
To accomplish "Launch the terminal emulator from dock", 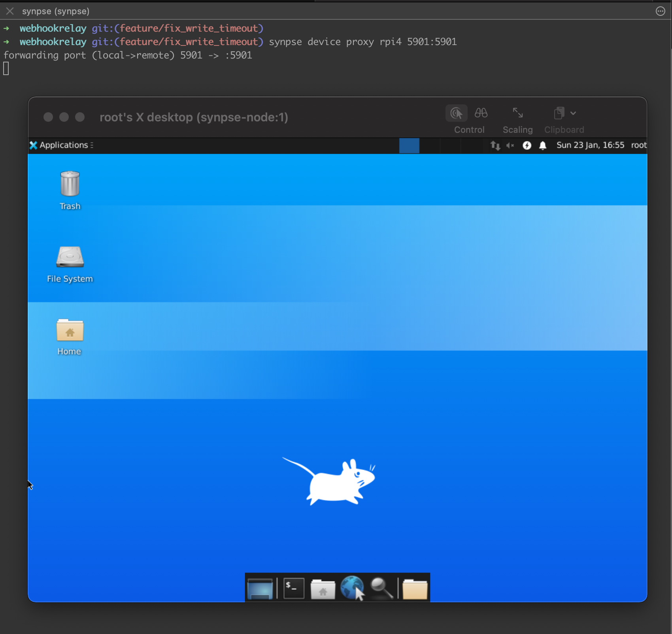I will [294, 588].
